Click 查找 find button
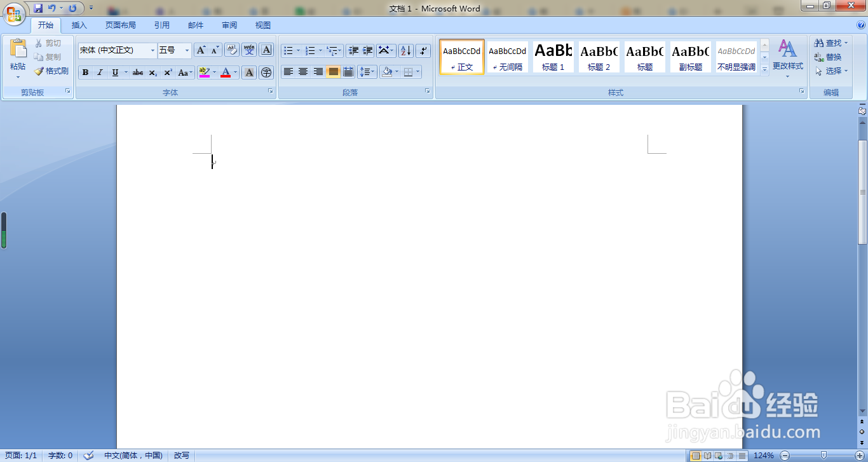The height and width of the screenshot is (462, 868). click(831, 43)
